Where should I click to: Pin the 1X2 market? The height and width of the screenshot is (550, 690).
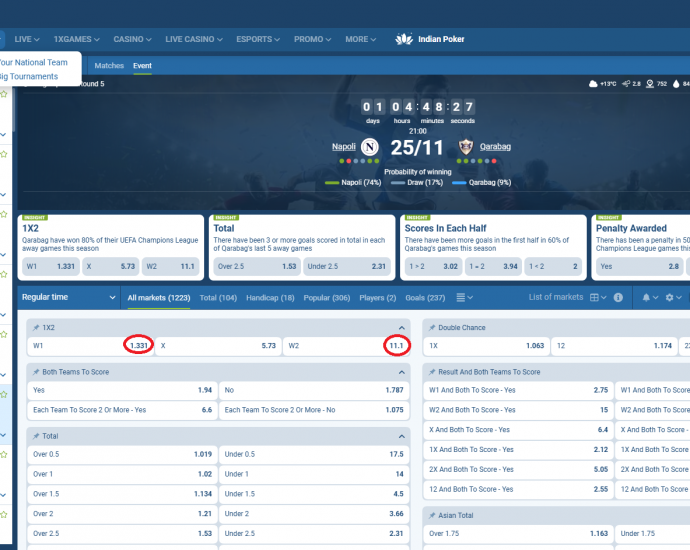36,328
